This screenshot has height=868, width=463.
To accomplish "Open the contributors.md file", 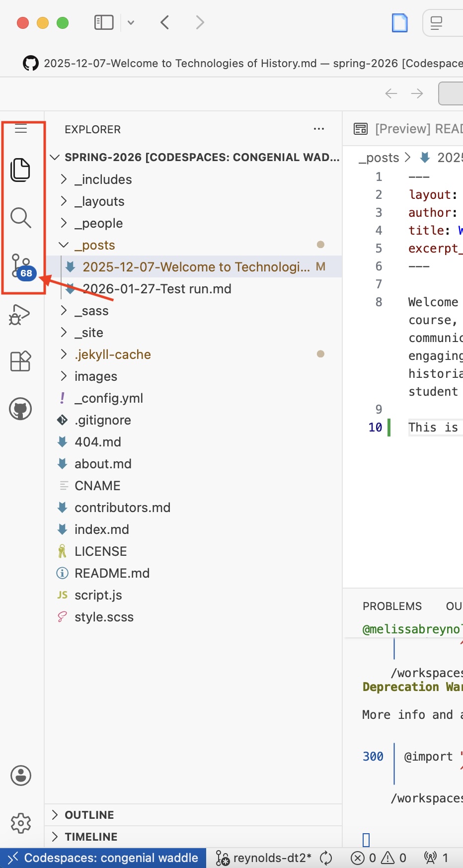I will pos(193,507).
